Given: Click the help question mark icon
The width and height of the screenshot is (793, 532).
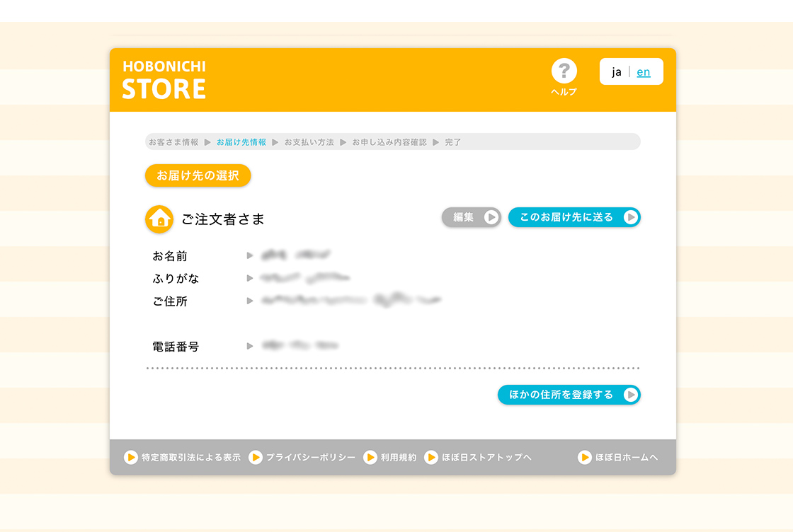Looking at the screenshot, I should (x=564, y=71).
